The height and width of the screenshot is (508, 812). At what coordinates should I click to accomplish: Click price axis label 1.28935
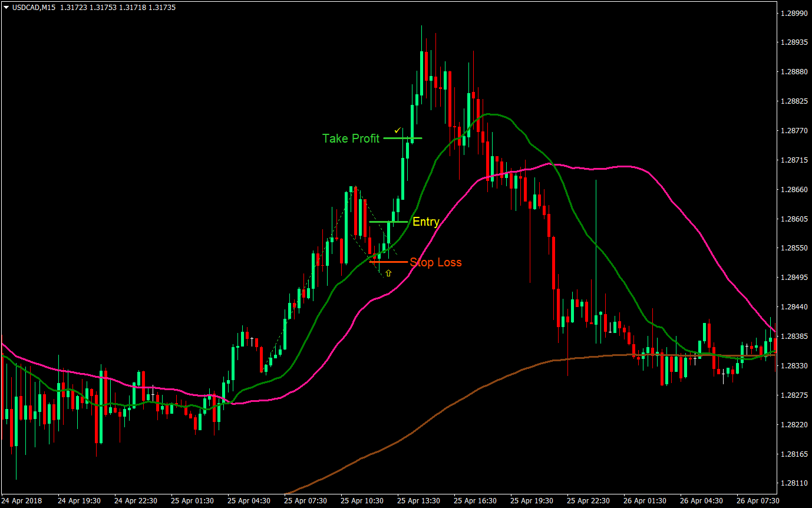(x=793, y=42)
